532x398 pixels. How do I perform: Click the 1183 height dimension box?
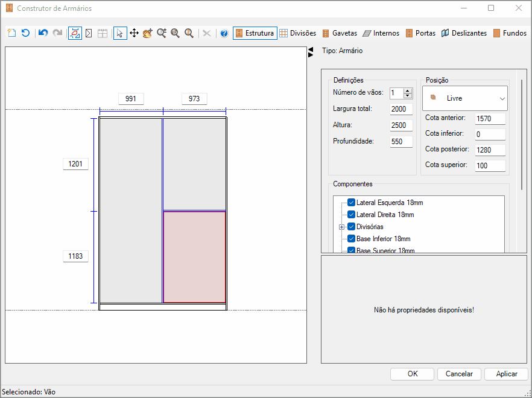click(75, 256)
